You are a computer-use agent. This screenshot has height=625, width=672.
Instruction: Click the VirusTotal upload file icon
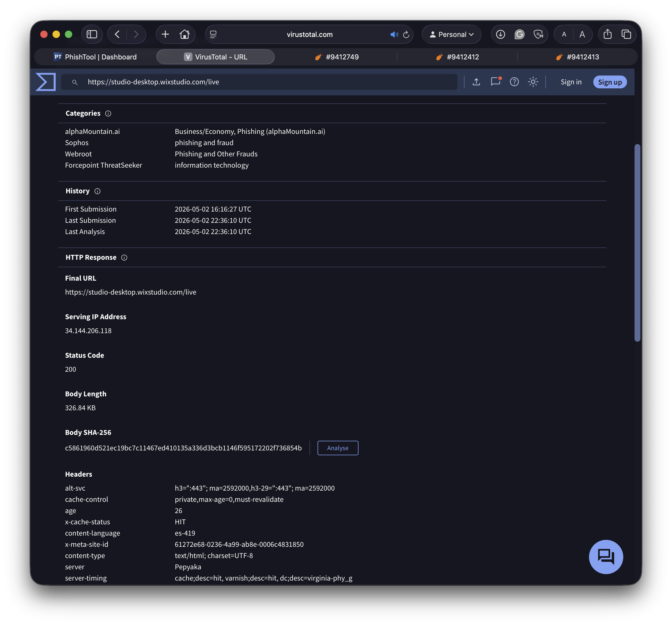pos(476,82)
